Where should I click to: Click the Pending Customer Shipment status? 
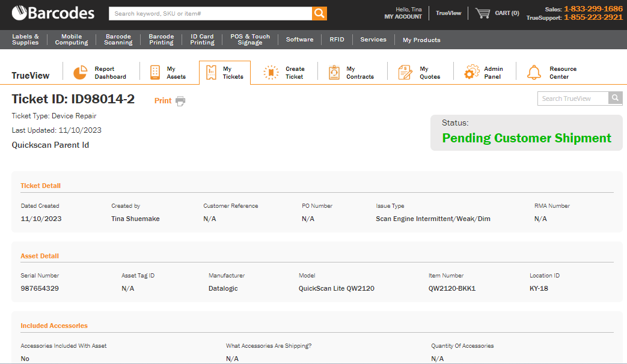coord(527,138)
